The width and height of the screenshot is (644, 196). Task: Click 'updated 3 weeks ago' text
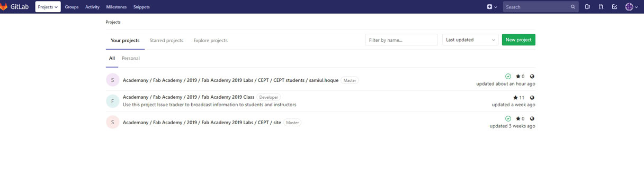click(x=513, y=126)
